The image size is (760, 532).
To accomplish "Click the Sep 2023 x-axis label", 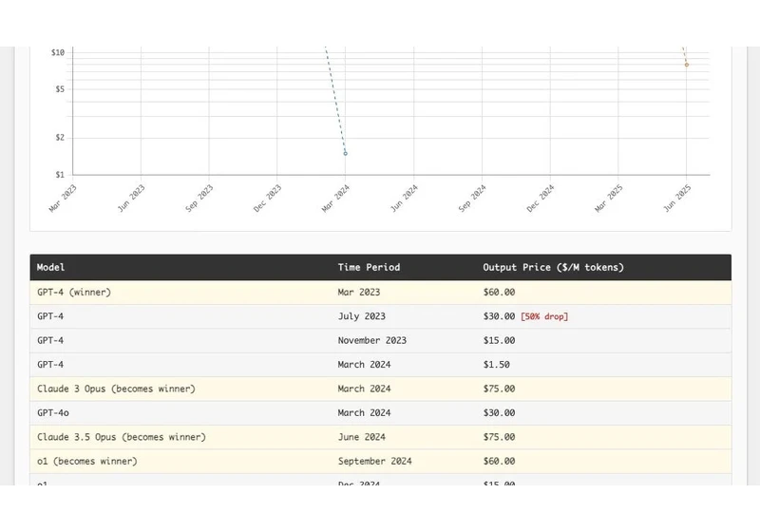I will (199, 199).
